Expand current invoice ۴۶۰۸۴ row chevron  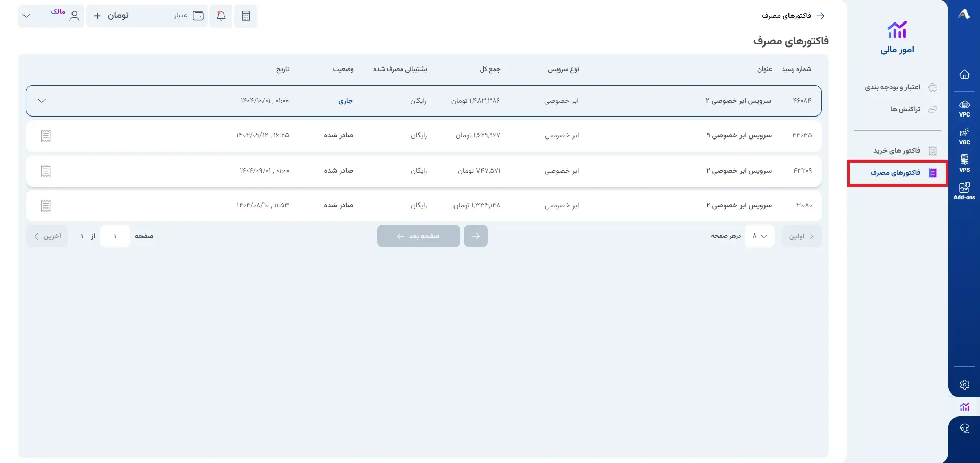[42, 101]
